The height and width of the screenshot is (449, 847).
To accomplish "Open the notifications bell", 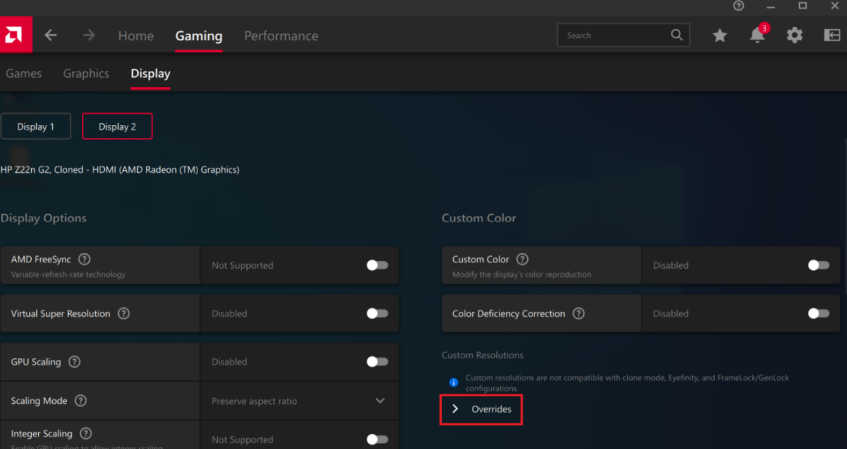I will [x=757, y=35].
